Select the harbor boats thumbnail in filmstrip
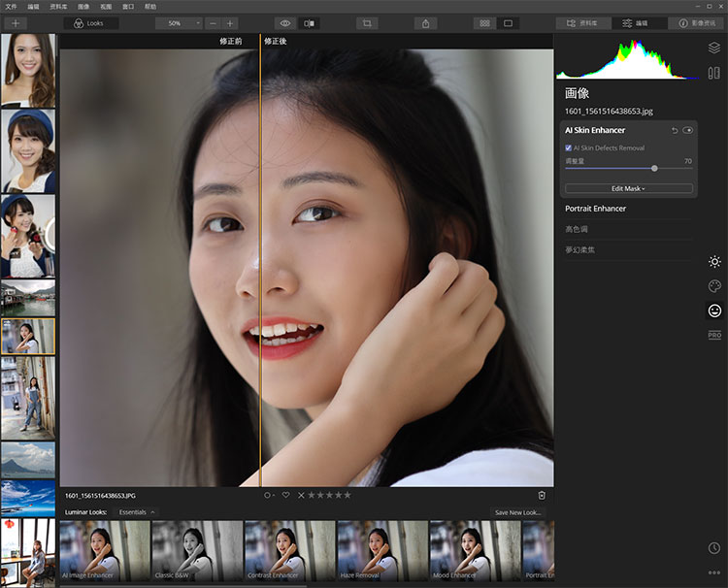The height and width of the screenshot is (588, 728). [x=28, y=298]
